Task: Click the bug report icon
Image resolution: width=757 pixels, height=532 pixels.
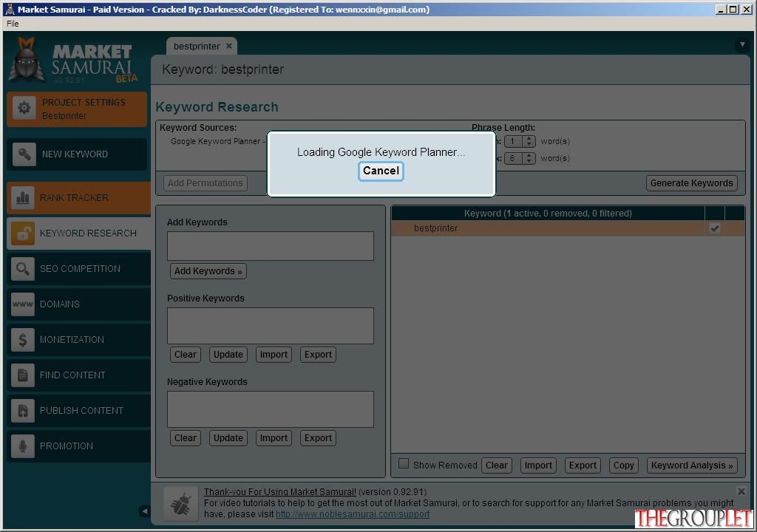Action: [180, 504]
